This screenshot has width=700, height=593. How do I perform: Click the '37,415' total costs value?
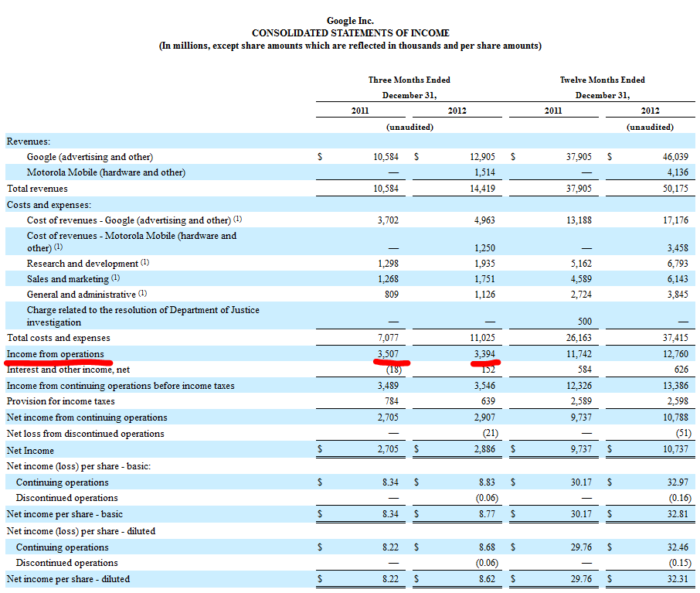click(675, 339)
